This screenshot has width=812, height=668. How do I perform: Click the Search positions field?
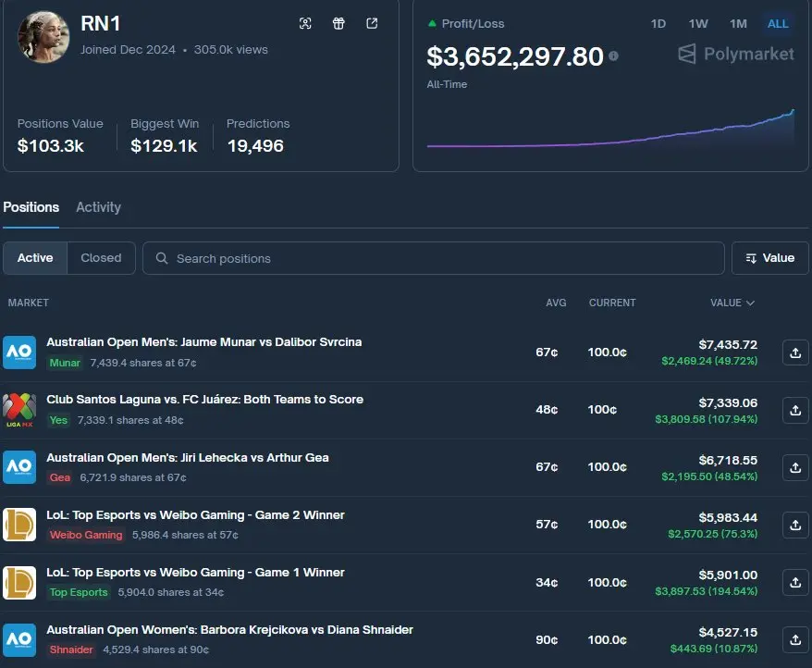tap(433, 258)
